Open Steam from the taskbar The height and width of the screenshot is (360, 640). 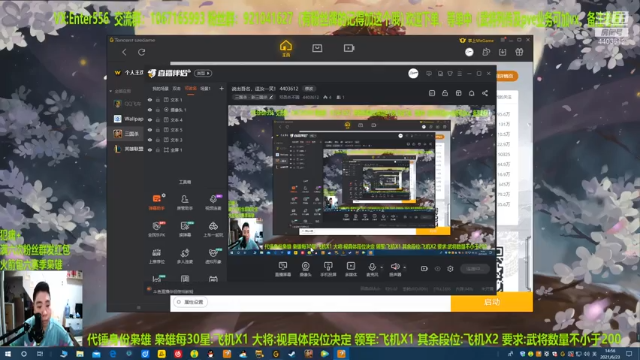coord(292,354)
